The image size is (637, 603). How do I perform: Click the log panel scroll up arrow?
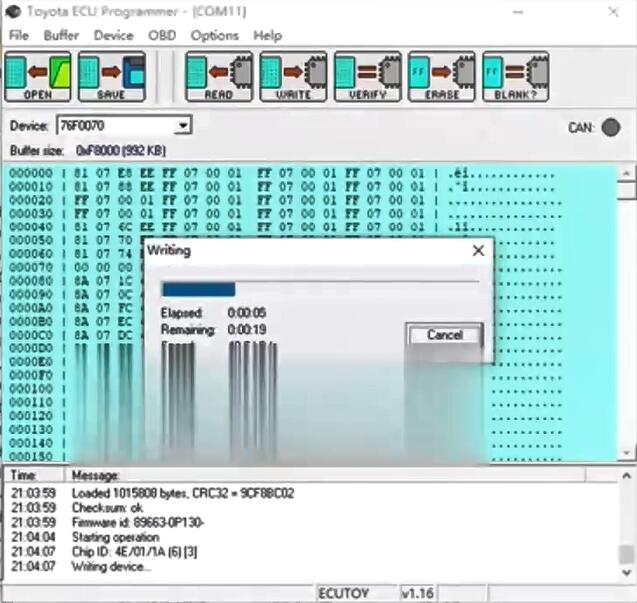(627, 475)
